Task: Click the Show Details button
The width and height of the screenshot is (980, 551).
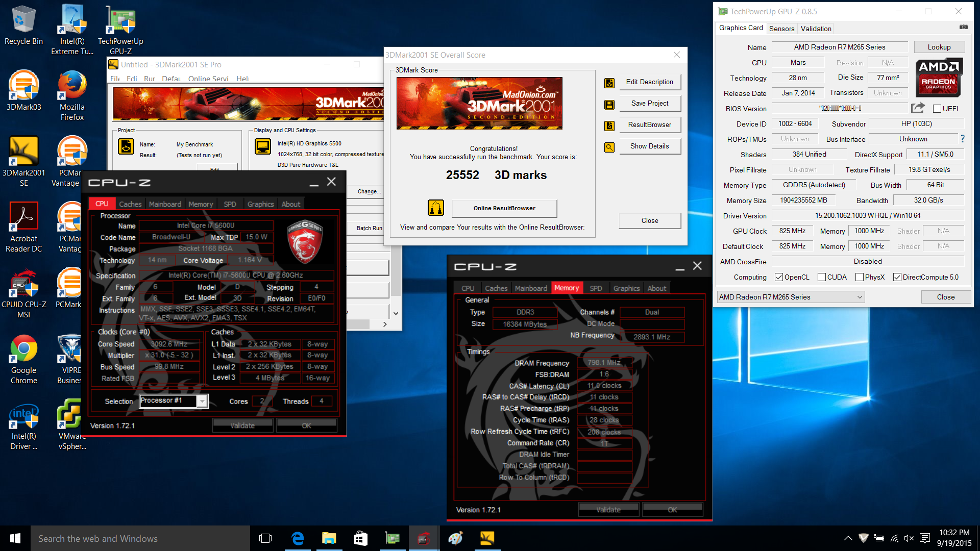Action: (650, 146)
